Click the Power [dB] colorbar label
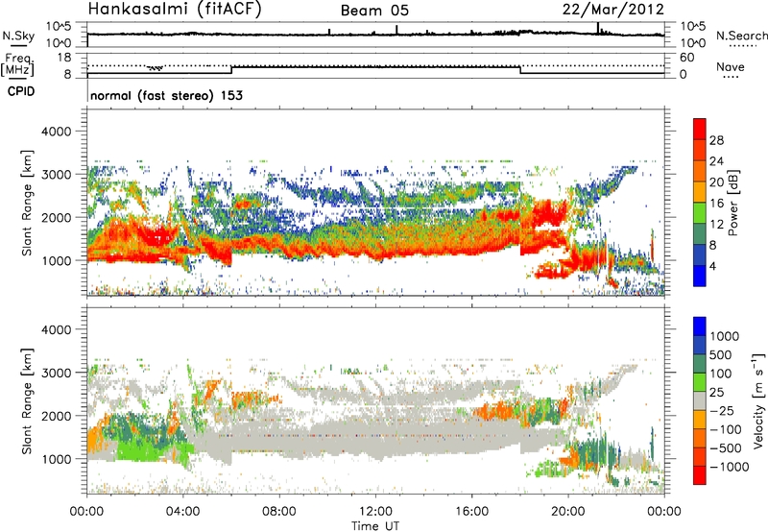This screenshot has height=532, width=768. coord(732,203)
